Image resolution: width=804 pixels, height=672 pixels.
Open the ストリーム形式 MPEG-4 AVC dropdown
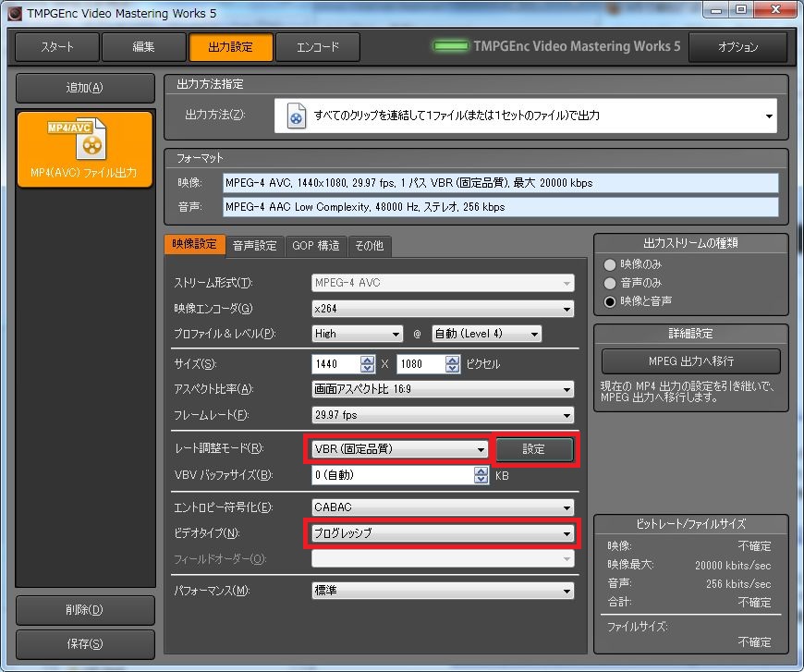(443, 283)
